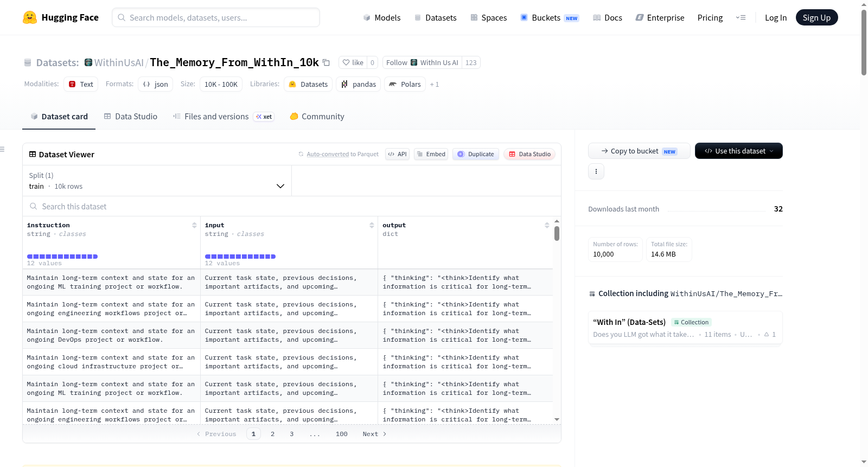
Task: Open the like count showing 0
Action: pyautogui.click(x=372, y=62)
